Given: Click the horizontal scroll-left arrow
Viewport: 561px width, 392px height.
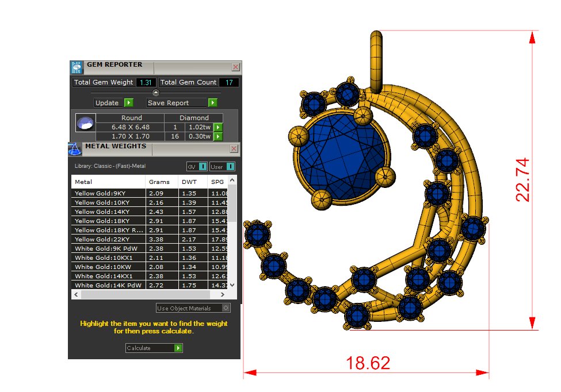Looking at the screenshot, I should 76,294.
